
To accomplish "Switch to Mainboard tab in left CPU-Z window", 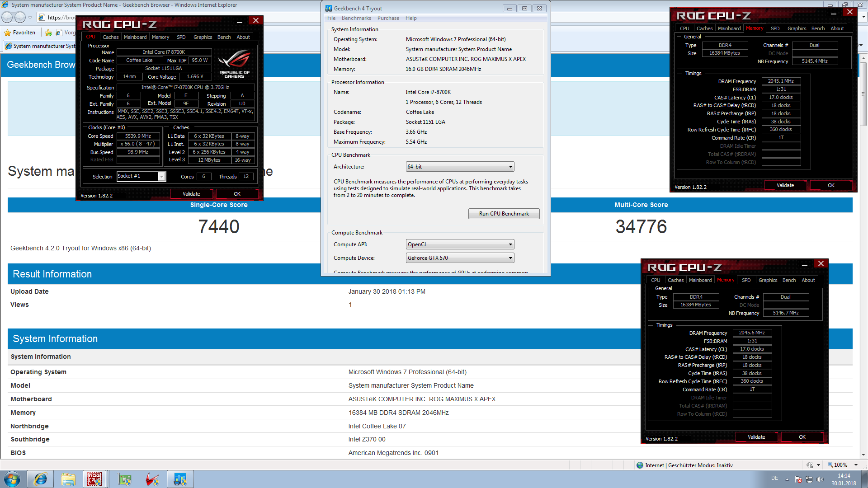I will (135, 37).
